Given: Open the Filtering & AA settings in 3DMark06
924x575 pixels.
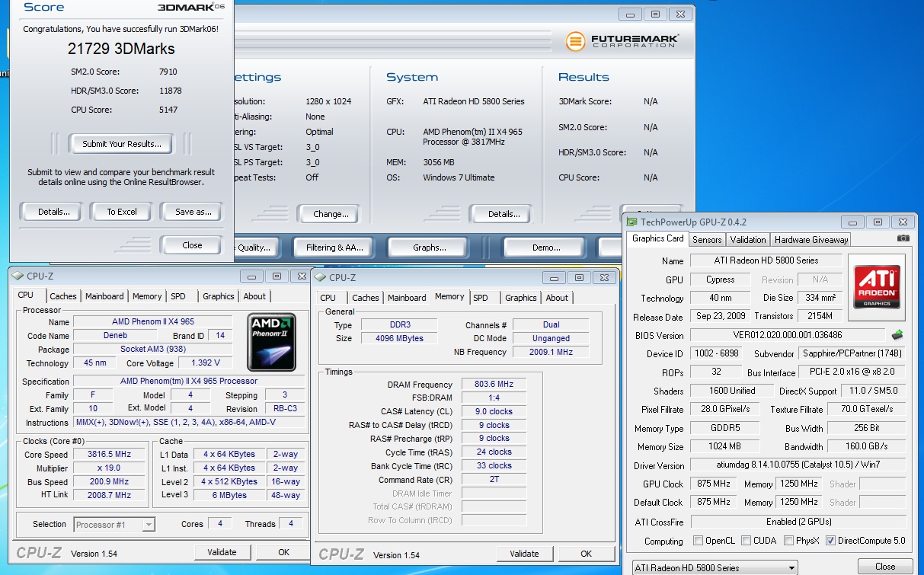Looking at the screenshot, I should coord(334,248).
